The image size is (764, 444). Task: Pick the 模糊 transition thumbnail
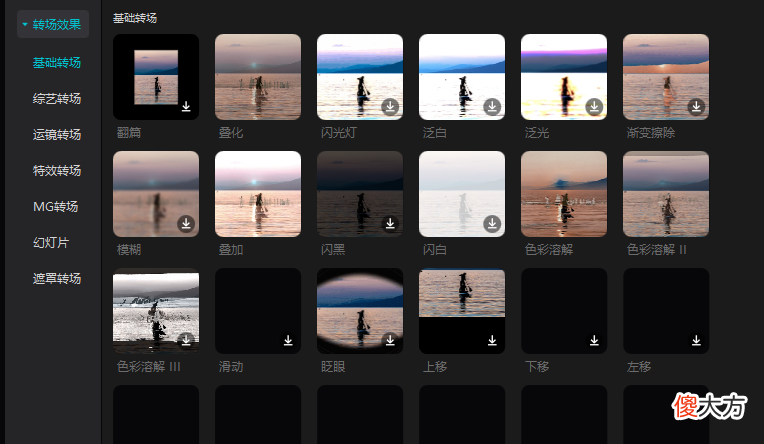156,194
